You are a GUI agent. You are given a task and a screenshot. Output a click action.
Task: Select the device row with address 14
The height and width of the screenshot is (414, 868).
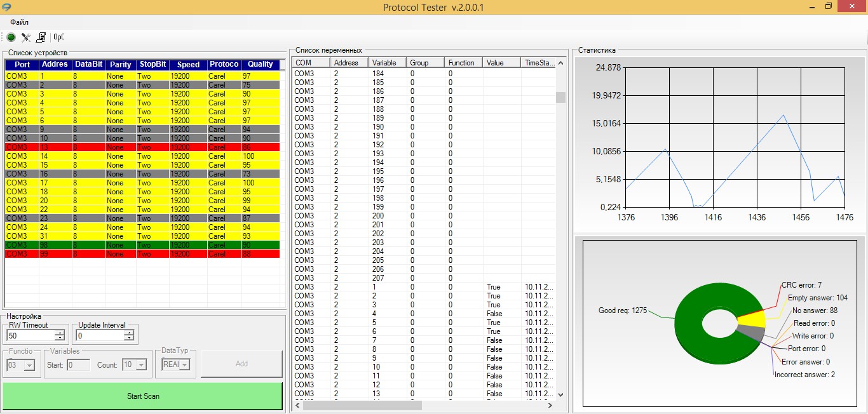143,156
